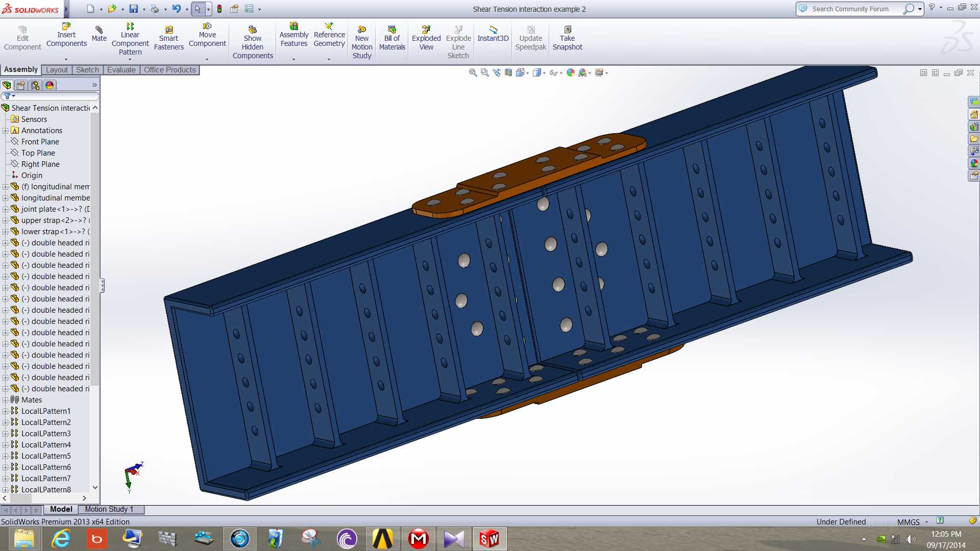Expand the Annotations tree node
The height and width of the screenshot is (551, 980).
[5, 131]
